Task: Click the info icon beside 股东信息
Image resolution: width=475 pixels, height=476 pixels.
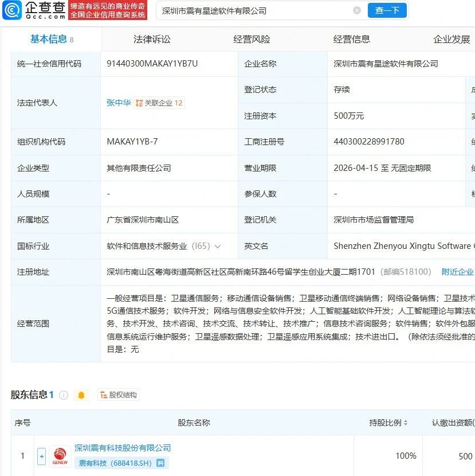Action: (x=64, y=395)
